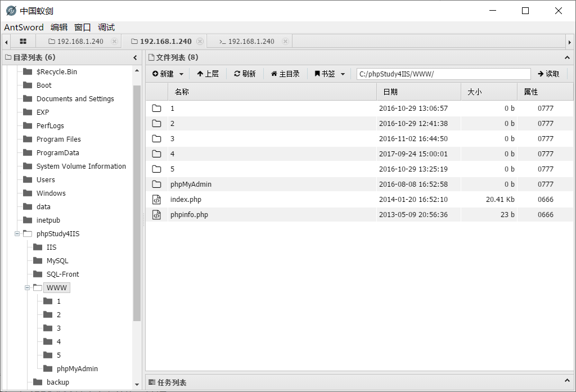
Task: Collapse the phpStudy4IIS tree node
Action: (17, 233)
